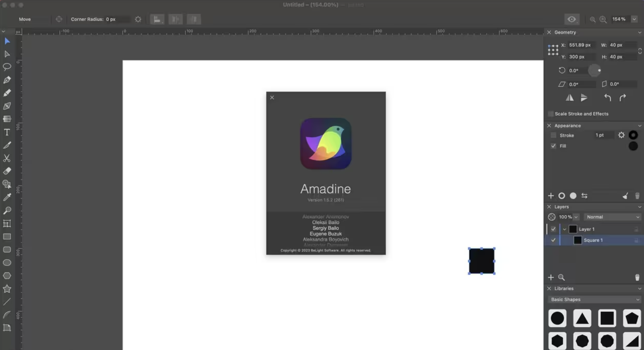Click the stroke width 1 pt field
Viewport: 644px width, 350px height.
click(604, 135)
